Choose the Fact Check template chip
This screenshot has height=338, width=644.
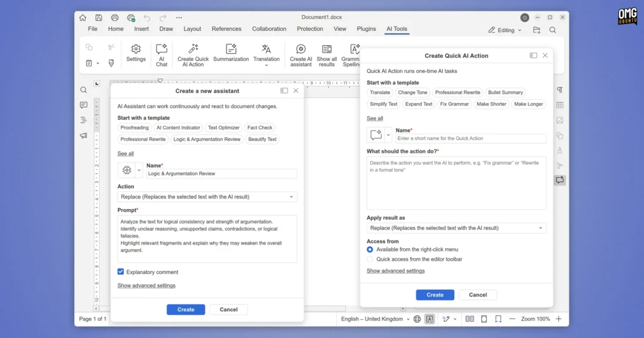tap(260, 128)
